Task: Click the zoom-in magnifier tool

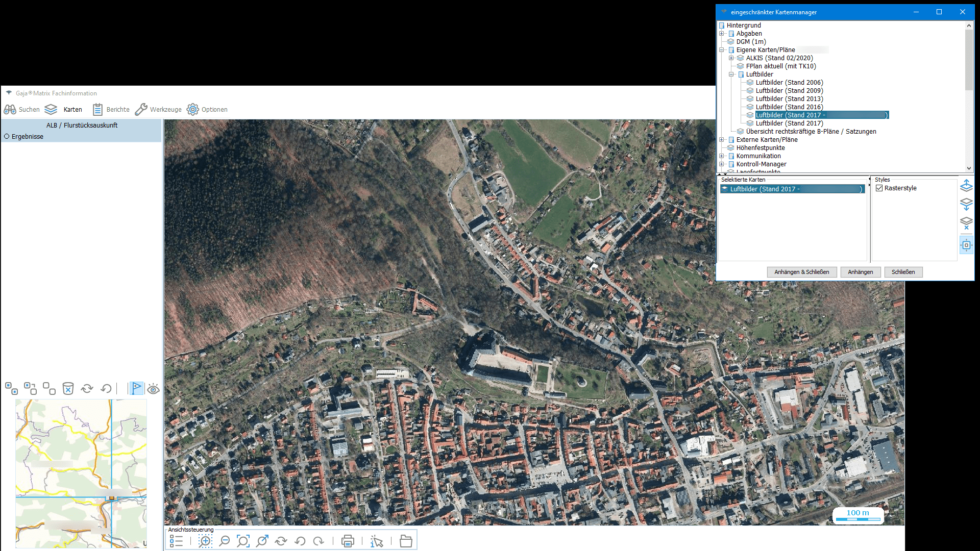Action: (x=205, y=541)
